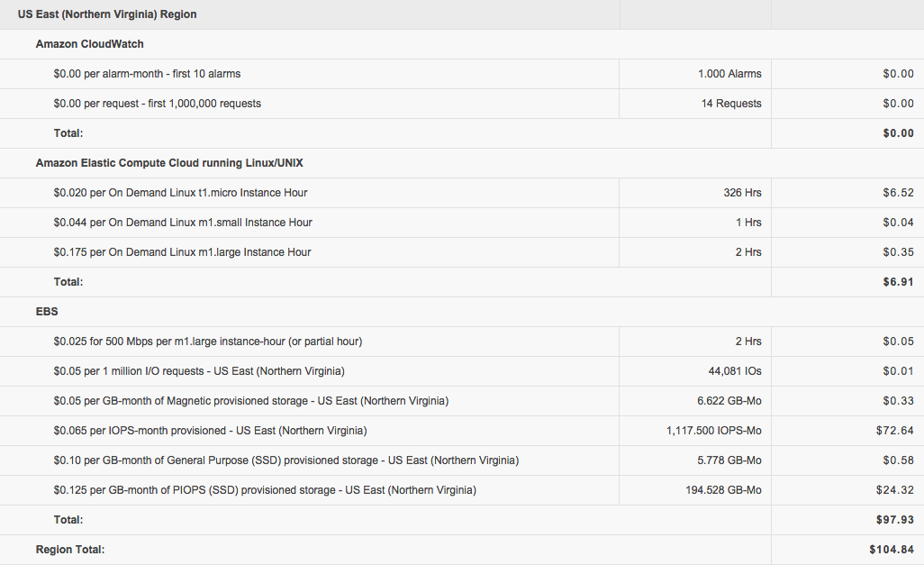Select the $0.00 per request row description
This screenshot has height=565, width=924.
tap(158, 104)
